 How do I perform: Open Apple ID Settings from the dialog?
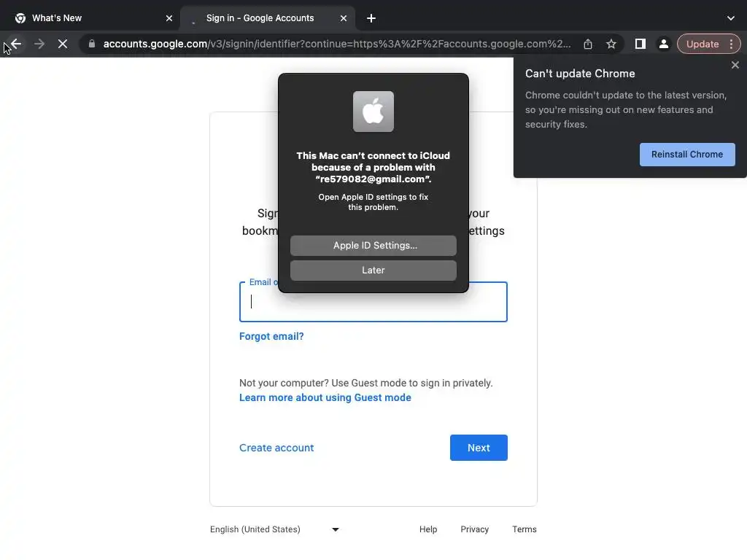(x=373, y=245)
